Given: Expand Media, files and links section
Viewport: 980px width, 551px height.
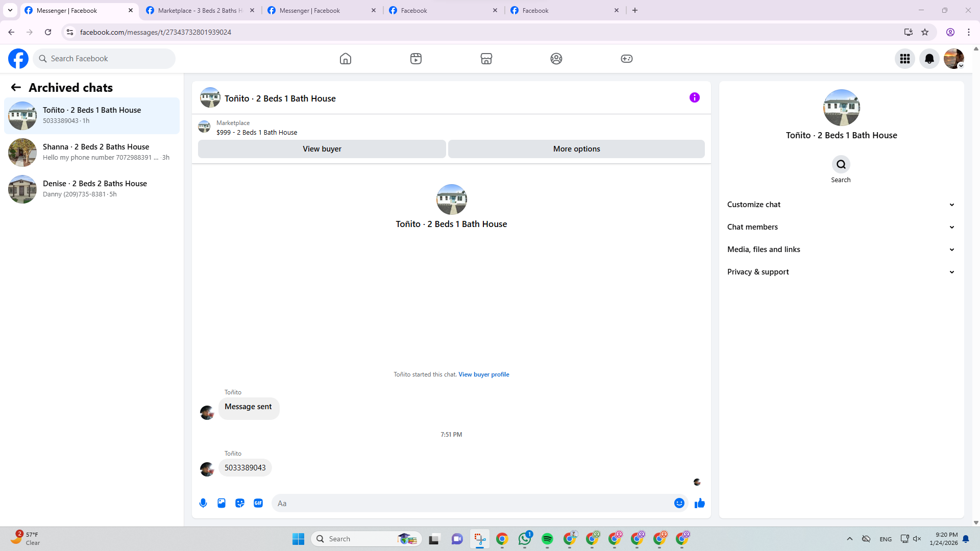Looking at the screenshot, I should 841,249.
